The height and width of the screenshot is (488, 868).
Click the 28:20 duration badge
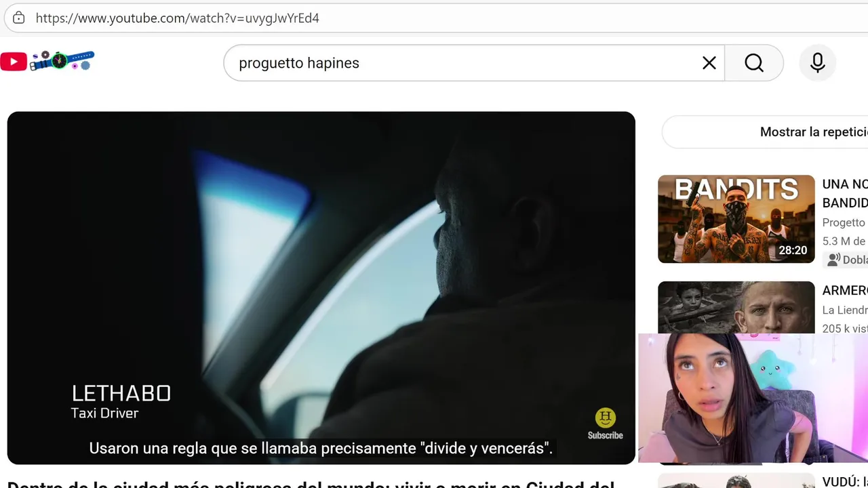point(793,250)
